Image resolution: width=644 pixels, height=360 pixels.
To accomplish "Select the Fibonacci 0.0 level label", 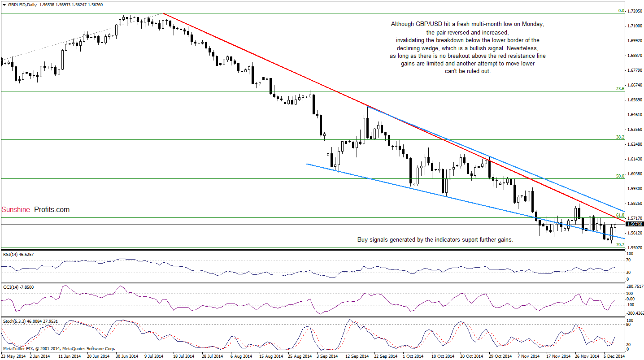I will pyautogui.click(x=621, y=10).
